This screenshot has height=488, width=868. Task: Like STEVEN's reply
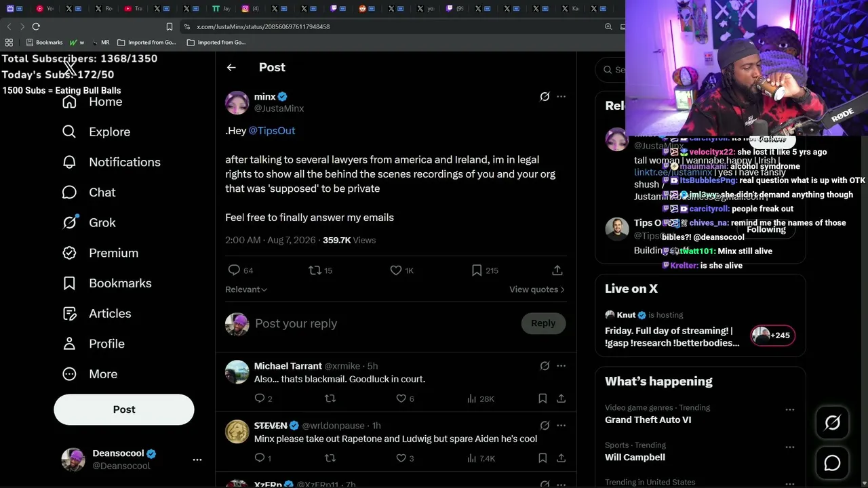[401, 458]
